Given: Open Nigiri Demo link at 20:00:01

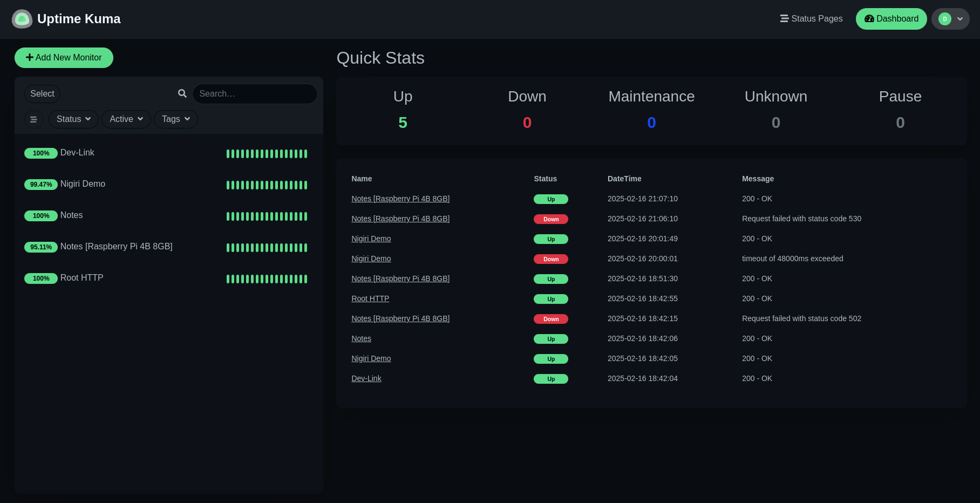Looking at the screenshot, I should [x=371, y=259].
